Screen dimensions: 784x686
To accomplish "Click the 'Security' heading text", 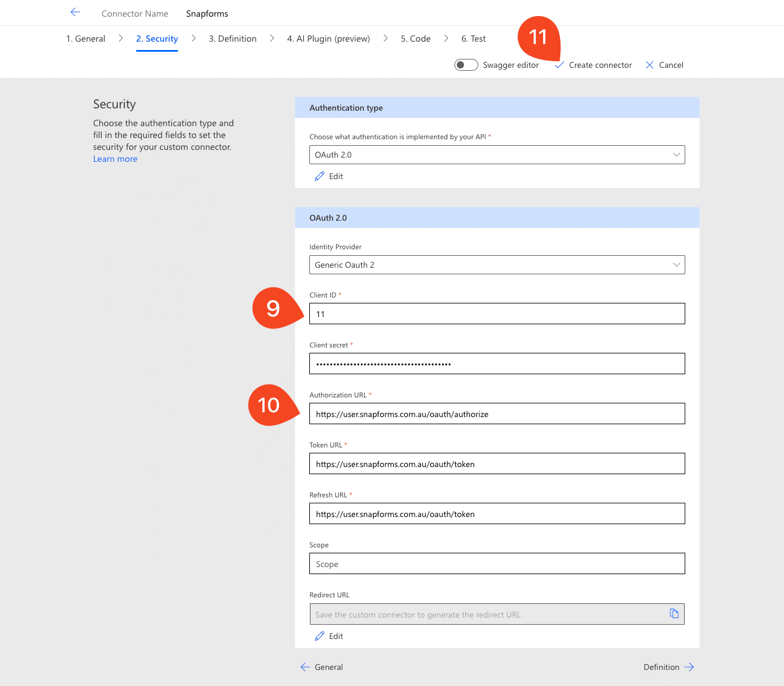I will 114,104.
